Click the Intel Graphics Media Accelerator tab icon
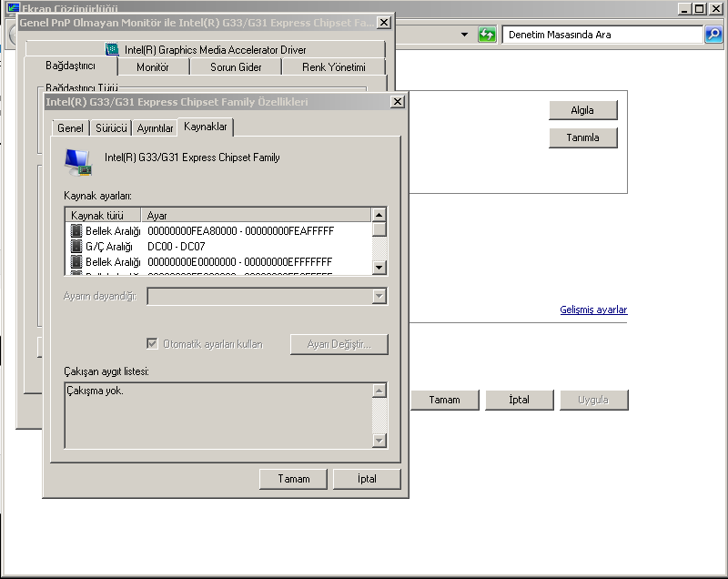This screenshot has height=579, width=728. tap(112, 49)
